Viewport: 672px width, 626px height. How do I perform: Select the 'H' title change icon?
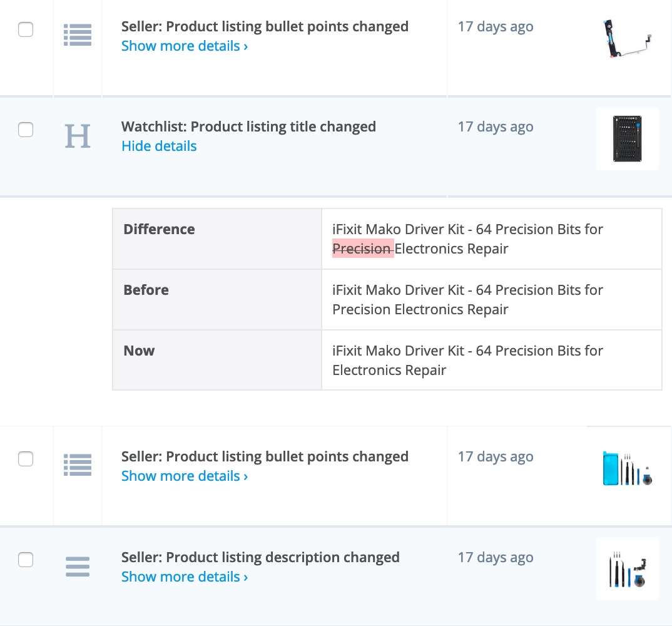(78, 135)
